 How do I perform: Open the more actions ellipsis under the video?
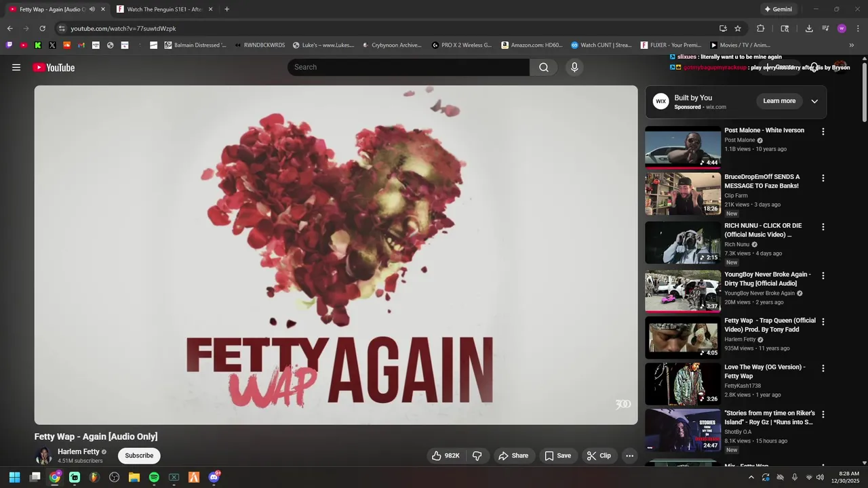[x=629, y=455]
